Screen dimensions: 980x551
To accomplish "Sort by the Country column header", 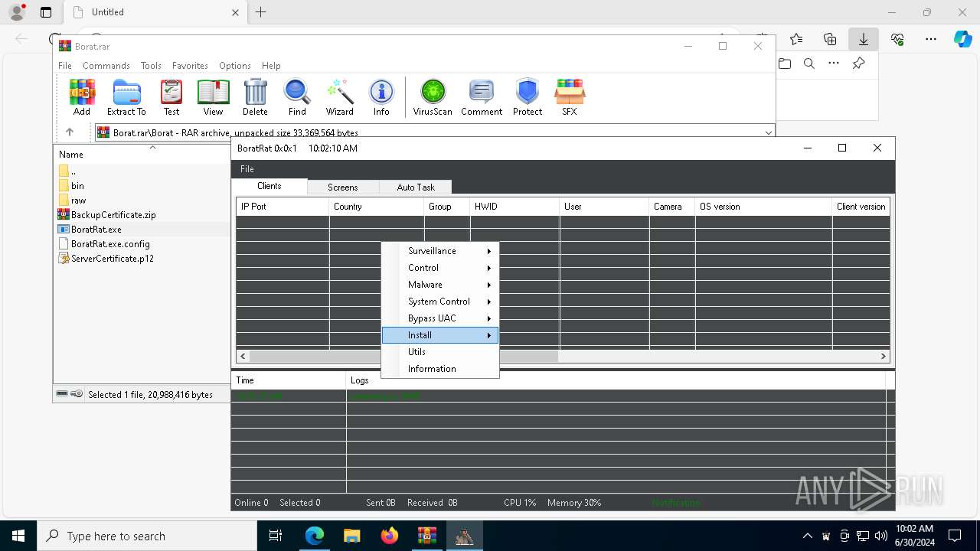I will tap(377, 207).
